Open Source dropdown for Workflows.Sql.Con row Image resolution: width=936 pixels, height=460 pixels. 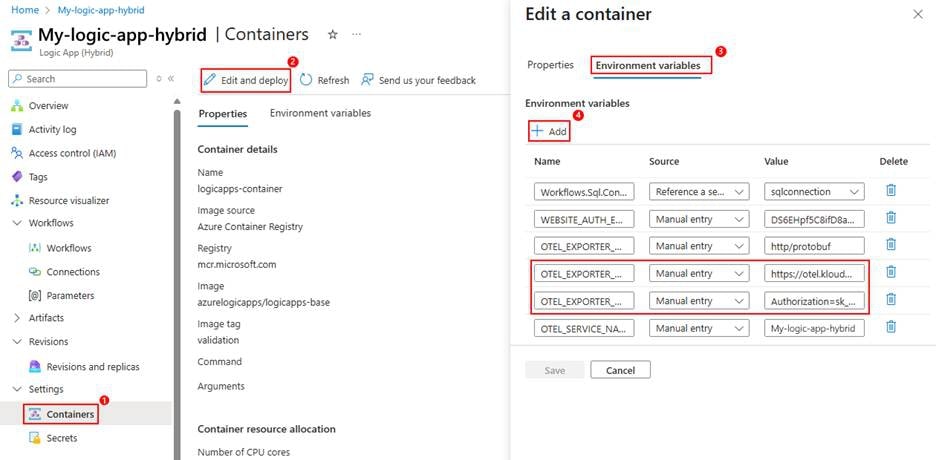click(699, 192)
